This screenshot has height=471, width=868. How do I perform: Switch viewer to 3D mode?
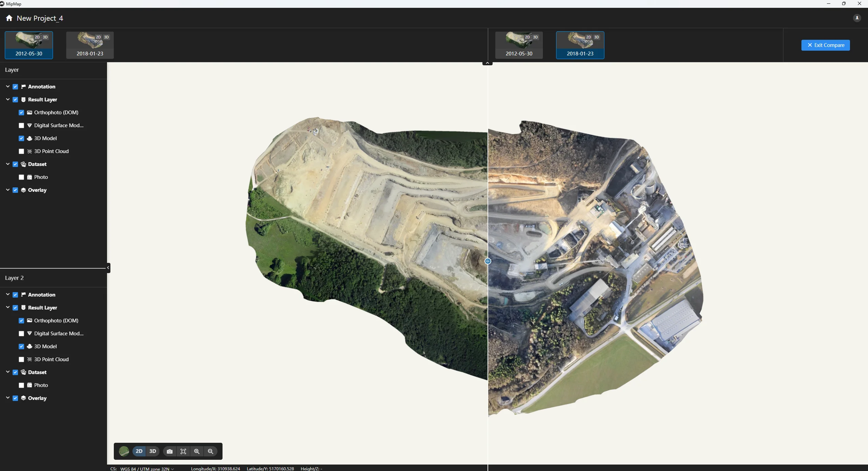[x=153, y=451]
